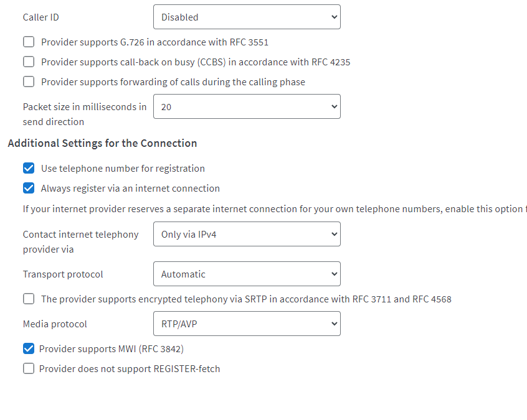The height and width of the screenshot is (420, 527).
Task: Tick call-back on busy (CCBS) checkbox
Action: (29, 62)
